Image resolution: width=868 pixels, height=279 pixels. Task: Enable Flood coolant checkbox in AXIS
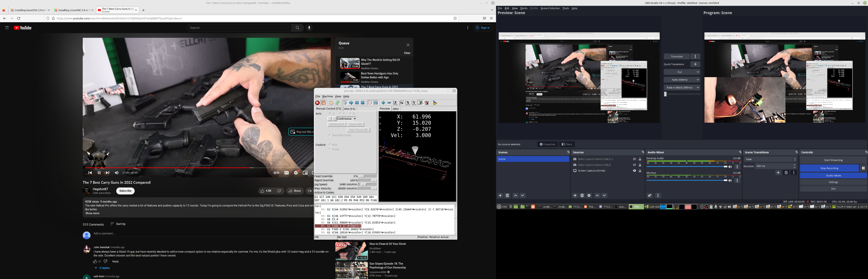330,149
